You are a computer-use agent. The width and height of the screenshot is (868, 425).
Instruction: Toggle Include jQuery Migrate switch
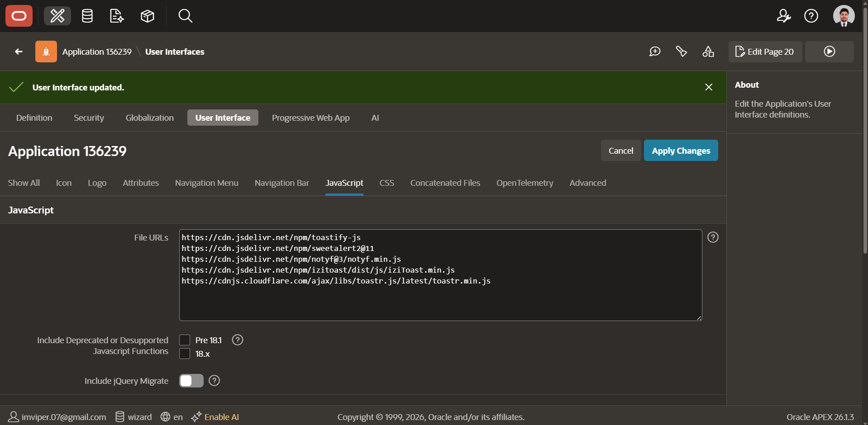[191, 381]
